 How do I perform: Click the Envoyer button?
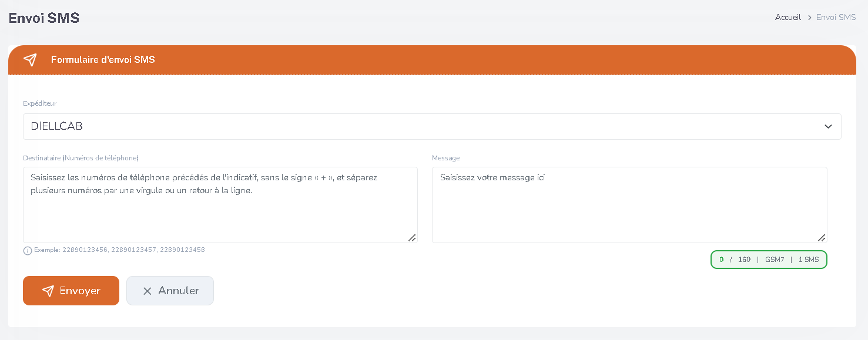[x=71, y=291]
